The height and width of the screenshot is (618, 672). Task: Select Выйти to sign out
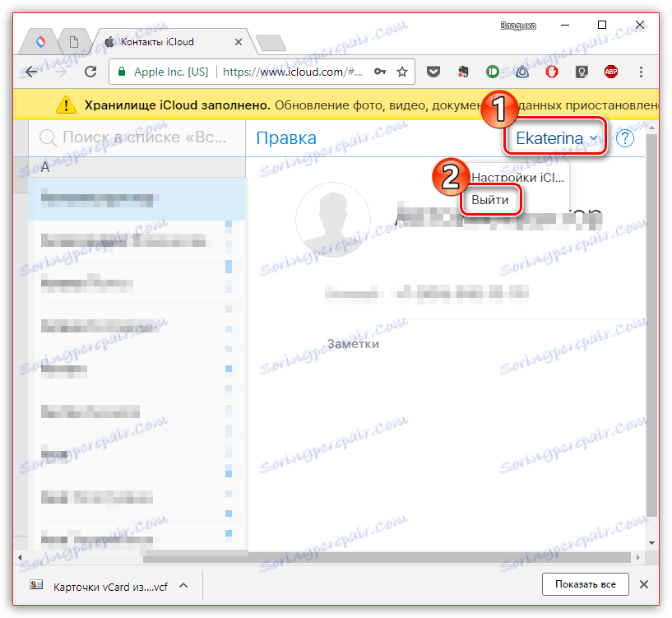pyautogui.click(x=490, y=200)
